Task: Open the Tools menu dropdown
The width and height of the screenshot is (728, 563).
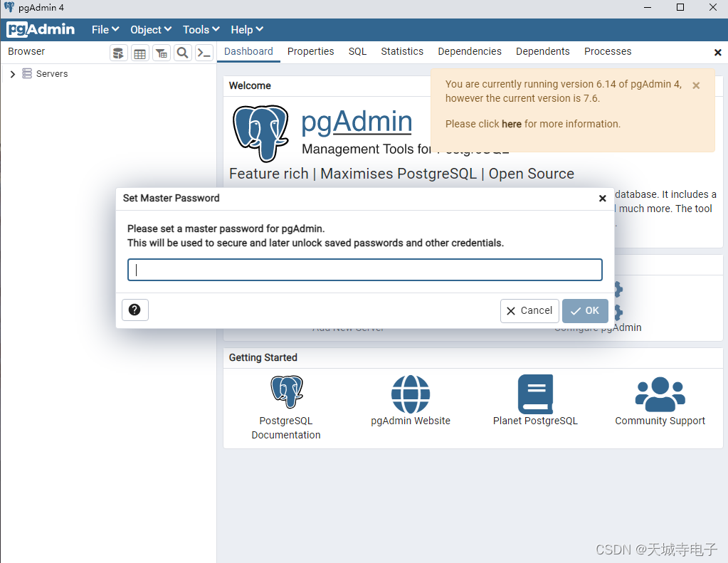Action: (201, 30)
